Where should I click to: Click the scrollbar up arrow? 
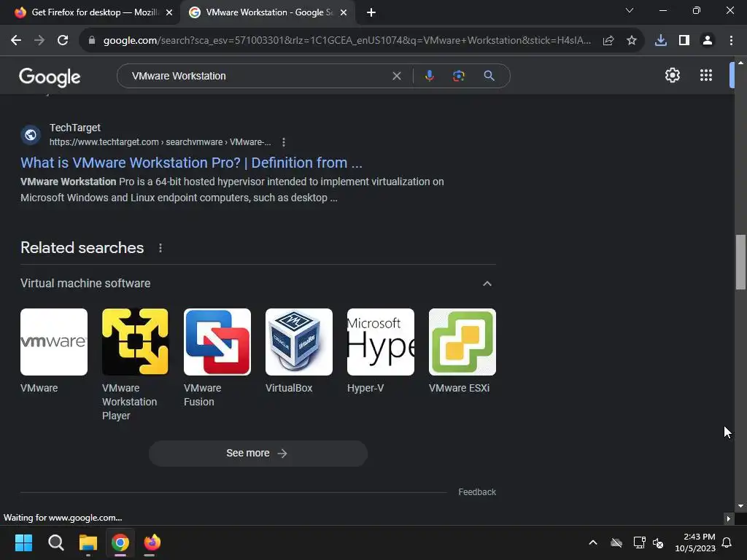(x=740, y=63)
